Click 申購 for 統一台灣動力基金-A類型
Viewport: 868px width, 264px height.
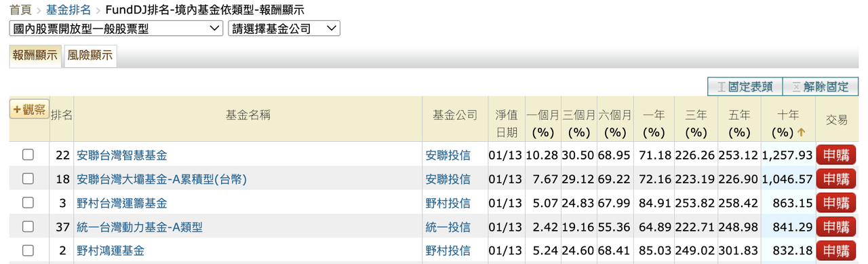coord(836,227)
